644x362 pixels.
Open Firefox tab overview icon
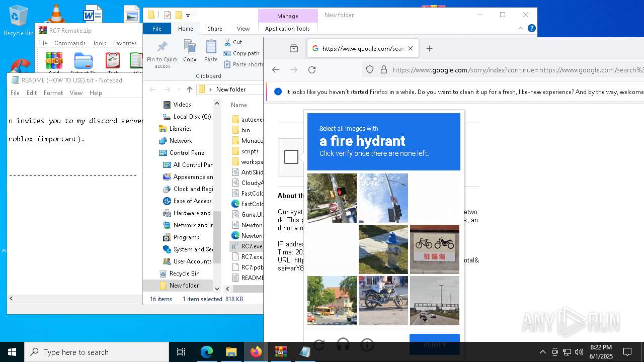(x=294, y=49)
